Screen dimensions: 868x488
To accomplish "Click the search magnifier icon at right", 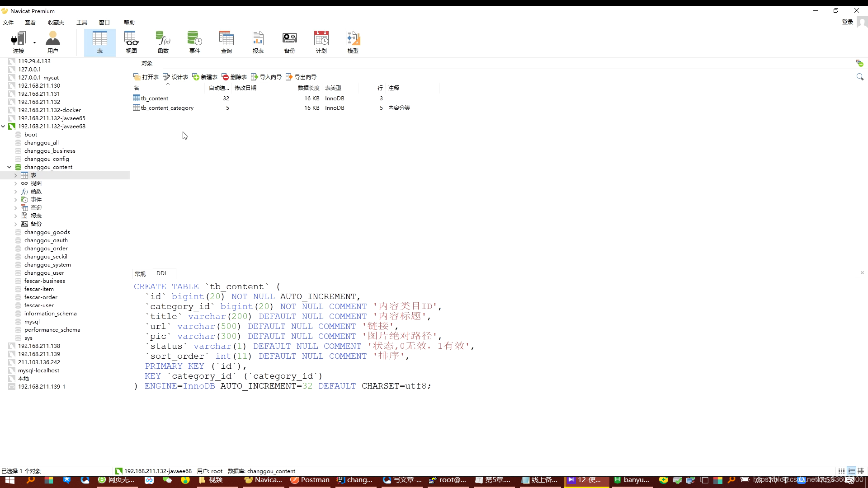I will [860, 77].
